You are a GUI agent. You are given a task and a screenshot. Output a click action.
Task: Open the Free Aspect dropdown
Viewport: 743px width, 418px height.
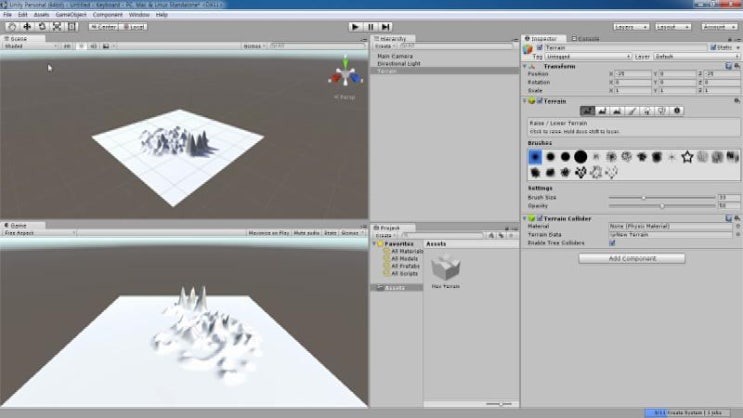click(39, 233)
